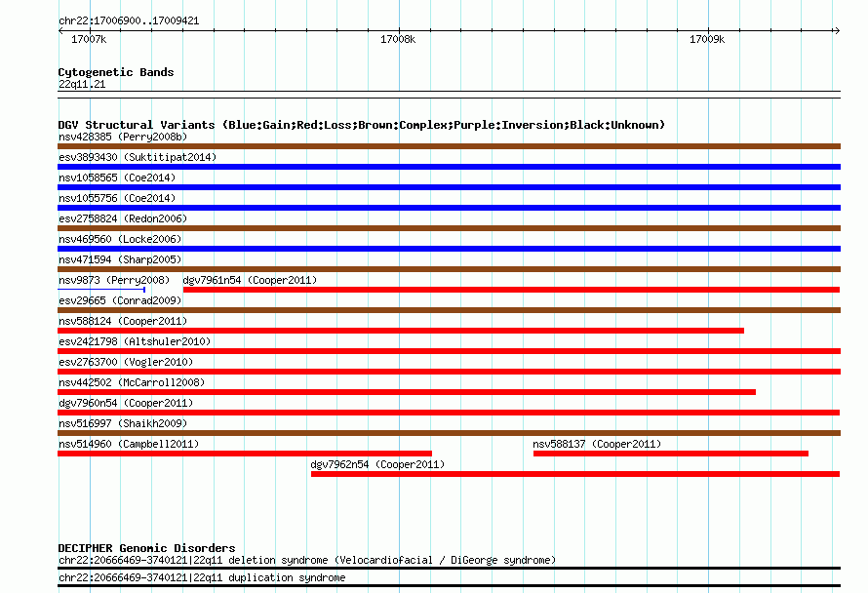Click the 17008k ruler position

click(x=398, y=39)
